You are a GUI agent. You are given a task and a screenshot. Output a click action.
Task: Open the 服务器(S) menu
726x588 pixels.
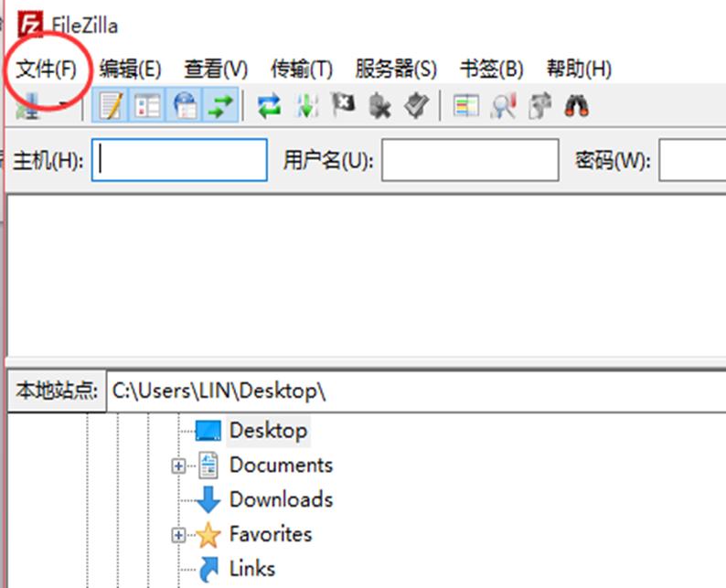[x=396, y=69]
